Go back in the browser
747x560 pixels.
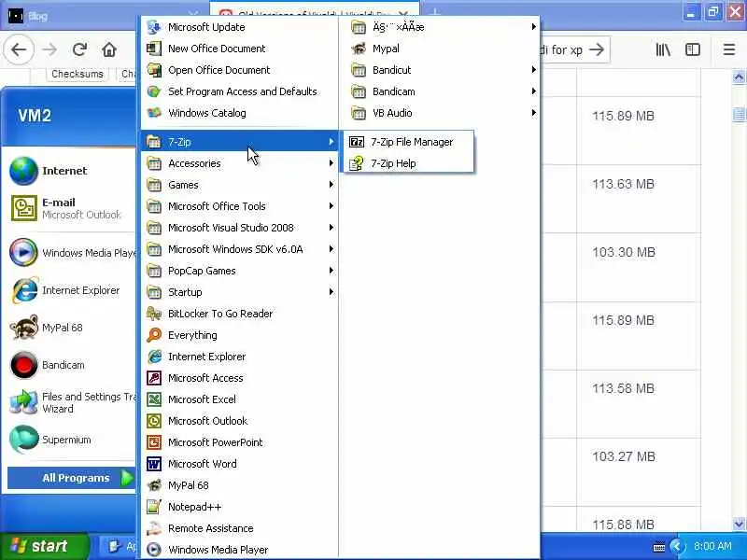coord(19,49)
